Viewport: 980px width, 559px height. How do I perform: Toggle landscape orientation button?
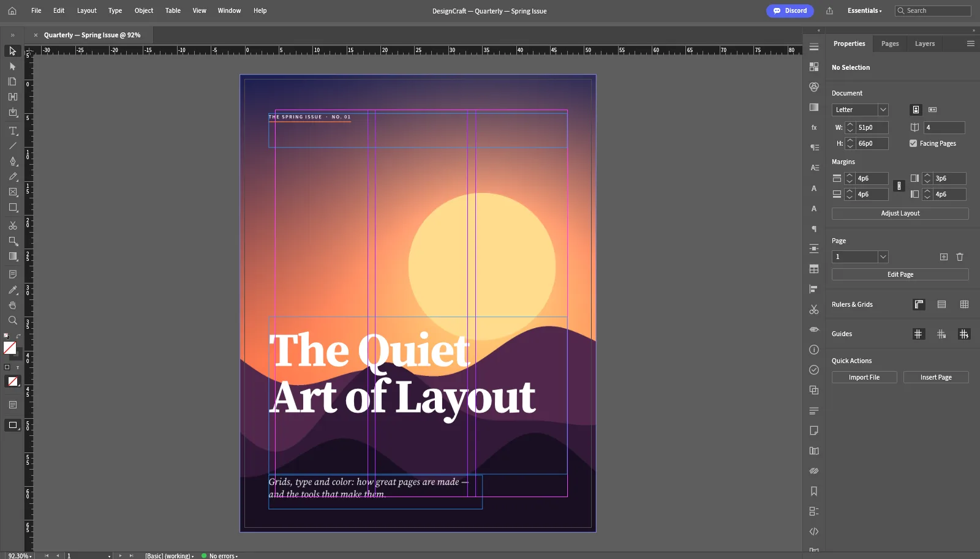pyautogui.click(x=933, y=110)
